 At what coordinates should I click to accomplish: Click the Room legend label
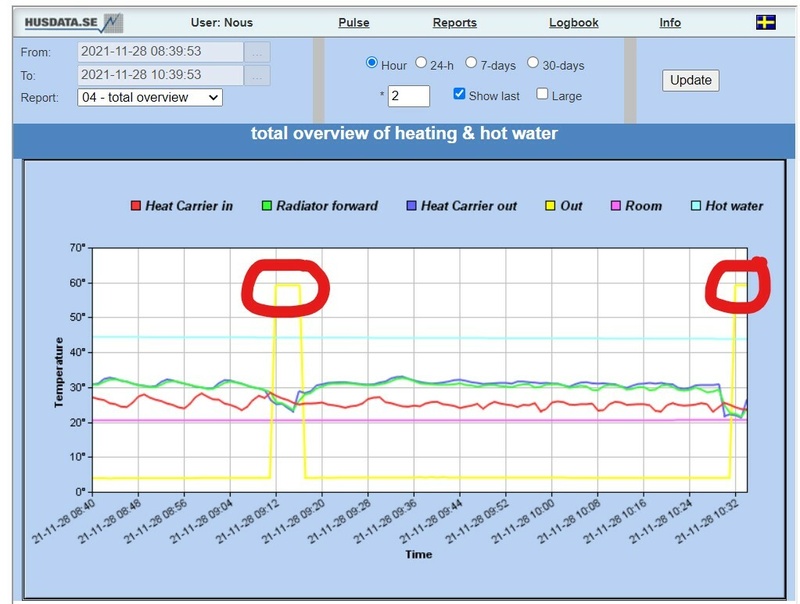click(643, 206)
